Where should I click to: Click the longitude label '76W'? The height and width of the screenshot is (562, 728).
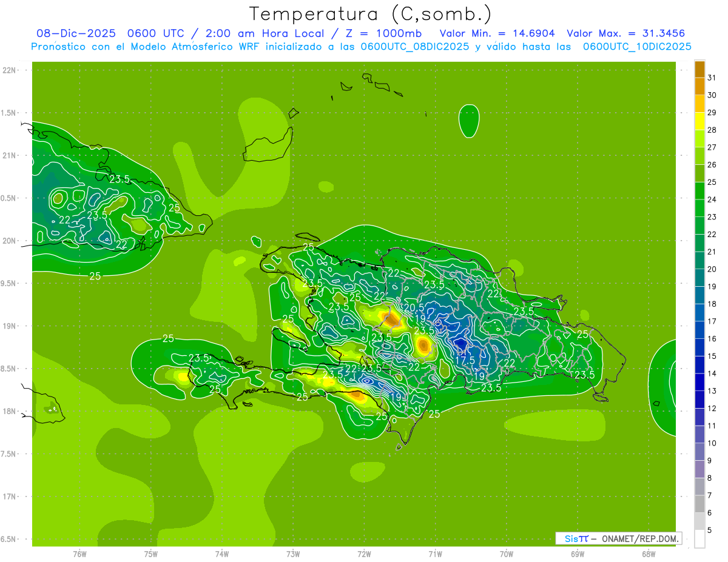pos(79,554)
